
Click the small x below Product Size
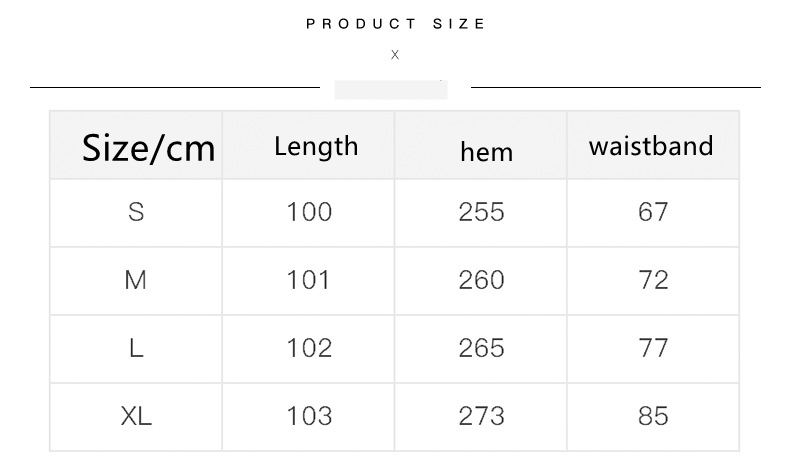[x=395, y=55]
